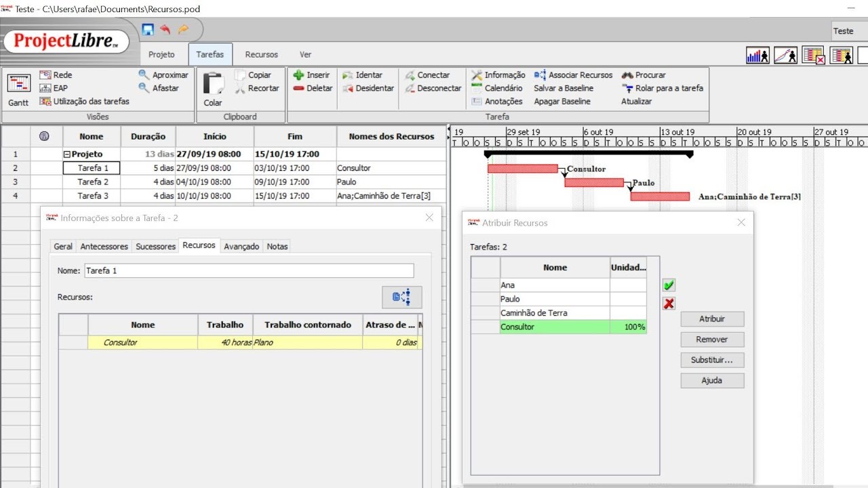
Task: Click the Remover button
Action: tap(712, 340)
